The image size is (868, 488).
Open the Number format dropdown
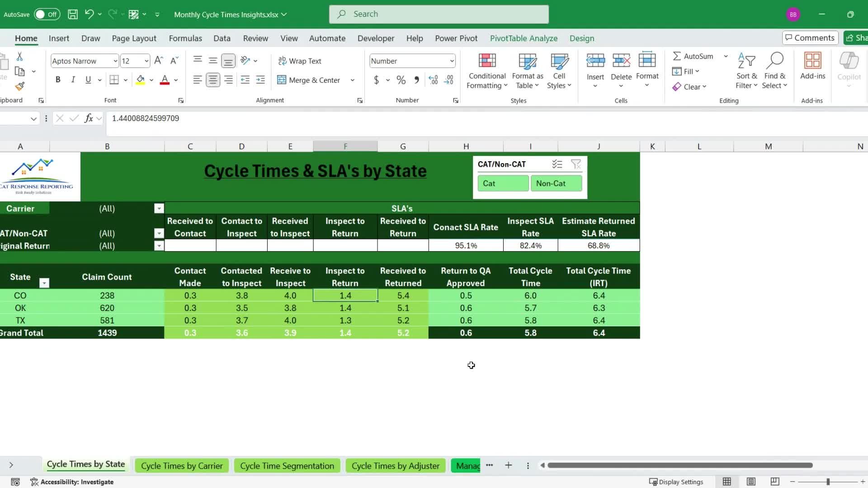coord(451,61)
